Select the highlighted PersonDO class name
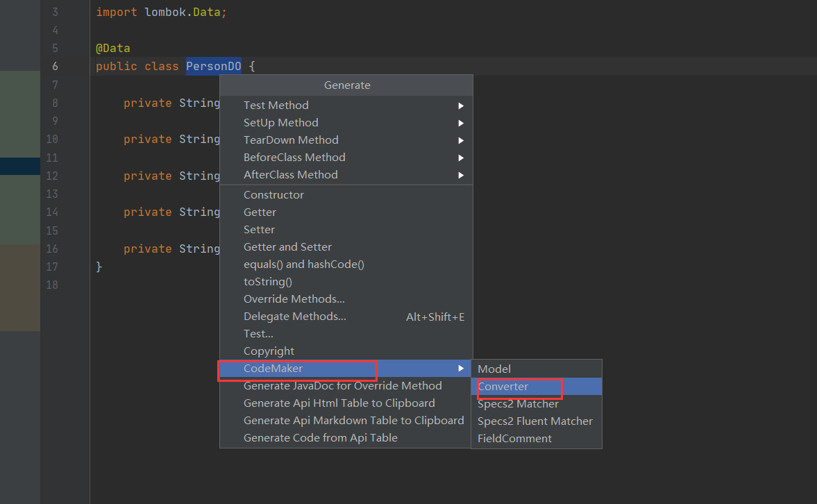817x504 pixels. (213, 66)
